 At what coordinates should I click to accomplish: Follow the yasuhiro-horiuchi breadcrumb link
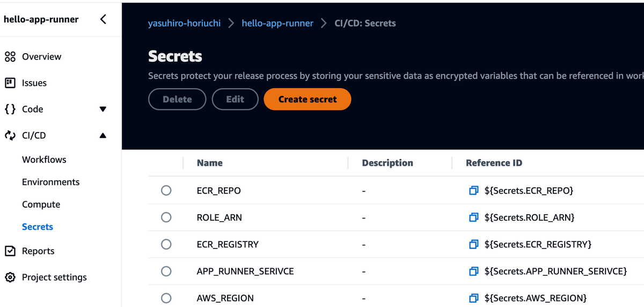(x=184, y=24)
